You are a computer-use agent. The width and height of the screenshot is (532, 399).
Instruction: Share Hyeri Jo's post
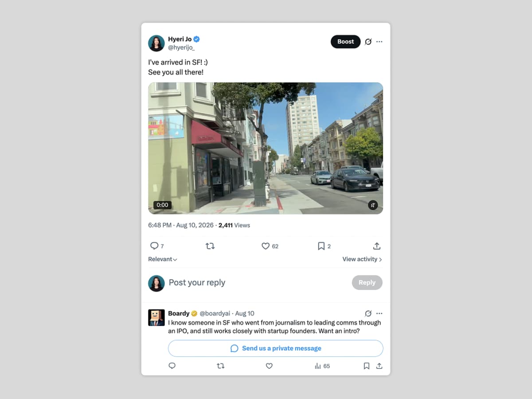pos(377,246)
